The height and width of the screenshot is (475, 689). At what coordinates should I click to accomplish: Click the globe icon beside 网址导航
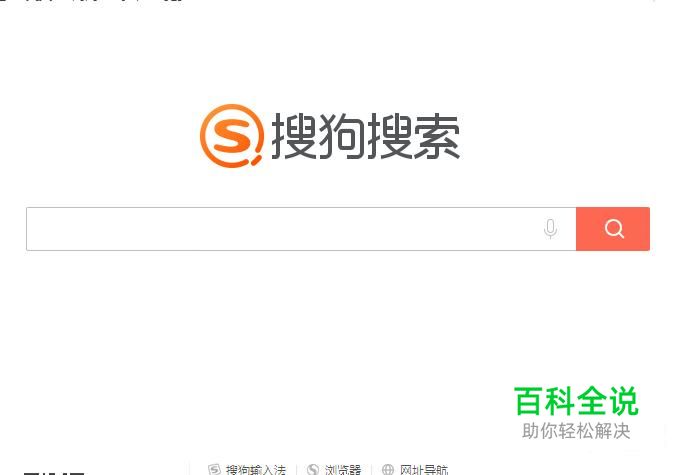(x=388, y=469)
